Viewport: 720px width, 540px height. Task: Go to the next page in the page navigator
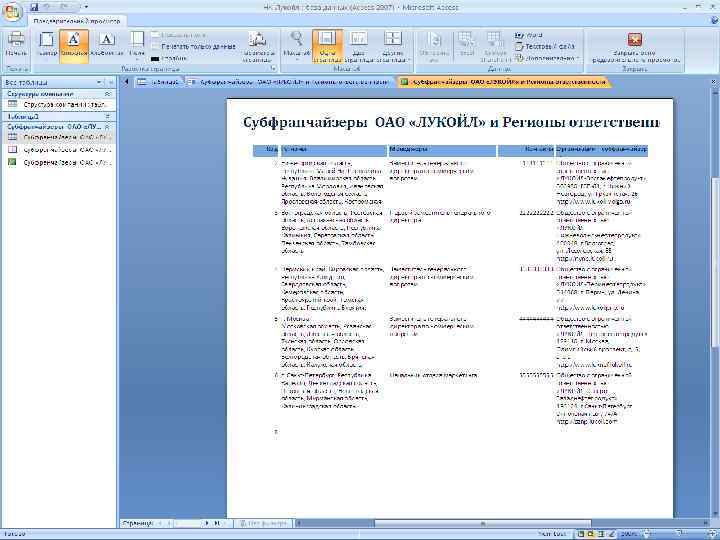click(207, 523)
